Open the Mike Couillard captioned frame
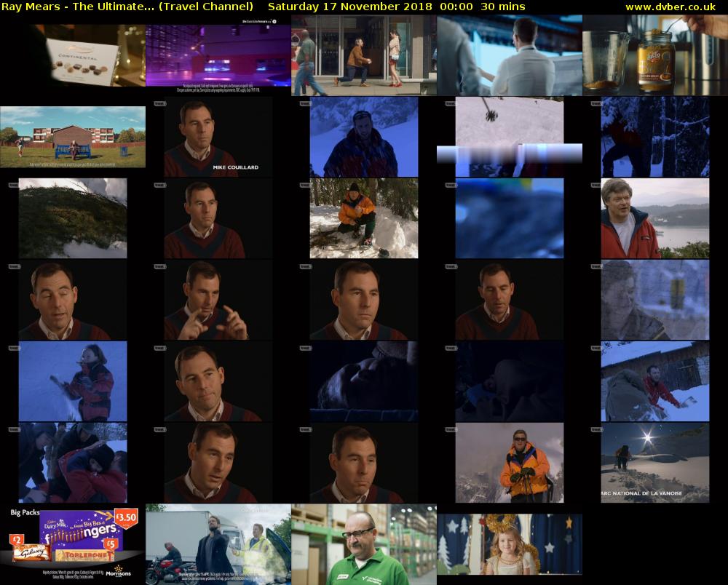 point(218,137)
